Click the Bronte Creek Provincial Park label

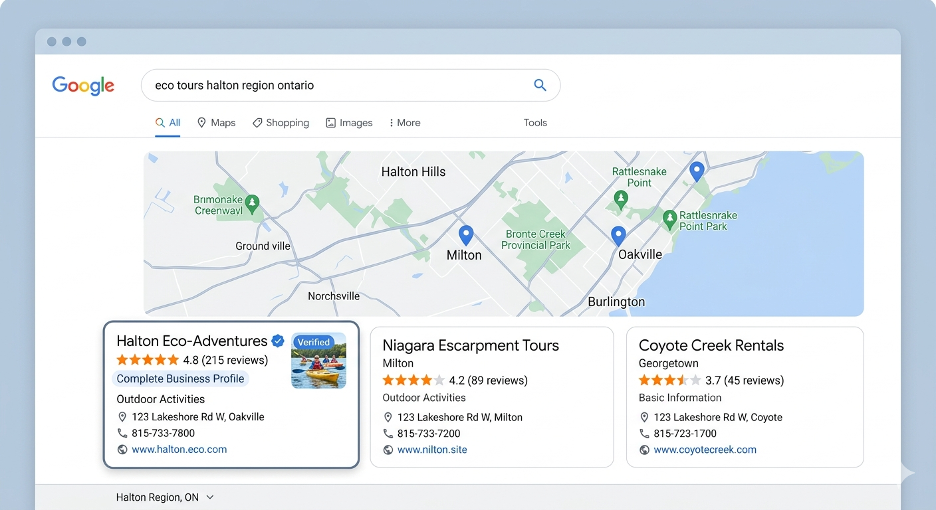point(535,239)
